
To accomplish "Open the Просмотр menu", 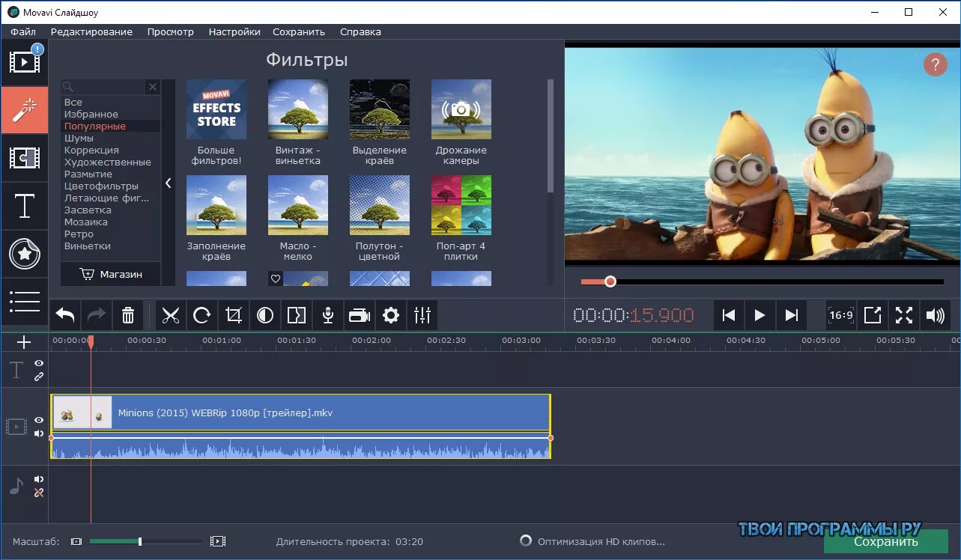I will (171, 31).
